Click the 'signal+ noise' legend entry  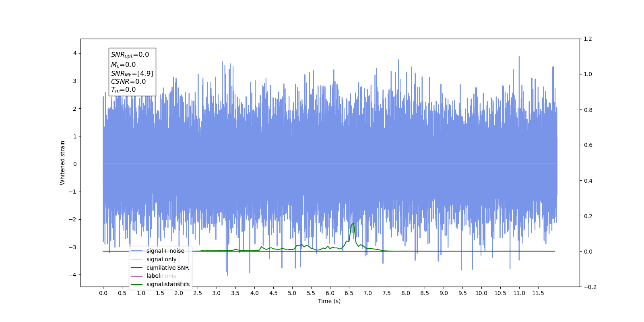point(165,251)
